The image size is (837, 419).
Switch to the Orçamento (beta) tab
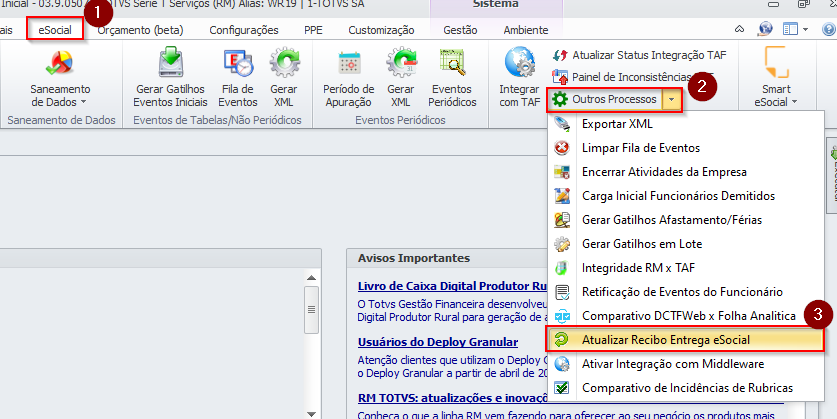(x=140, y=30)
